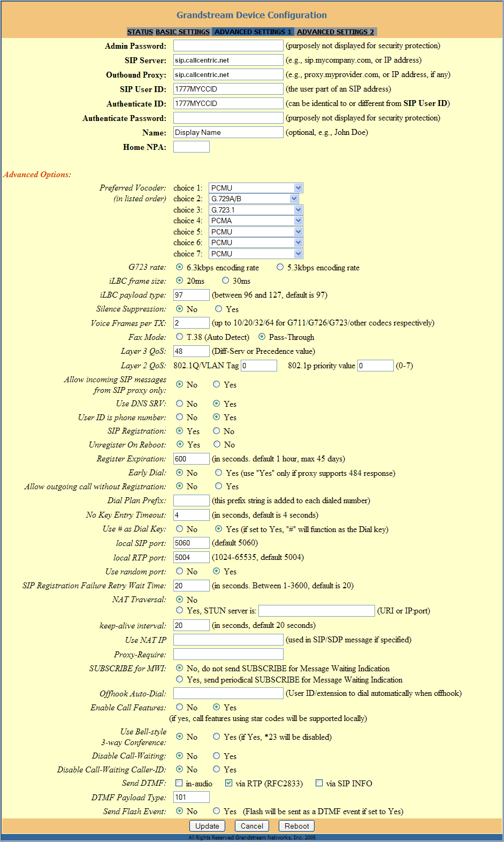Viewport: 504px width, 842px height.
Task: Select Yes, STUN server NAT Traversal option
Action: tap(179, 610)
